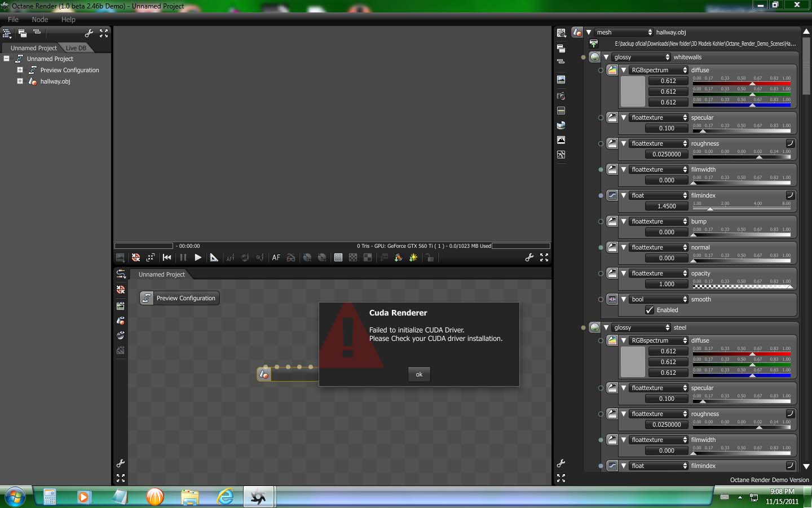Select Preview Configuration in outliner tree

pyautogui.click(x=69, y=70)
